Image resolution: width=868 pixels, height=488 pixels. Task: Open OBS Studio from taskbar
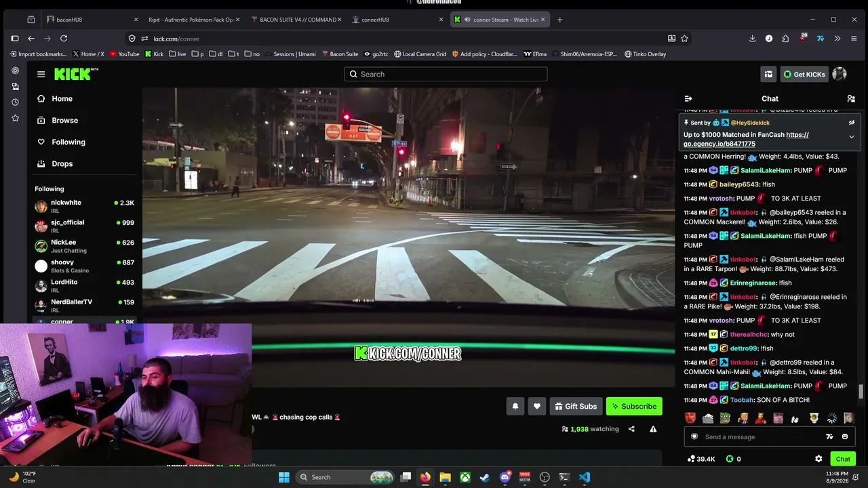click(x=545, y=477)
